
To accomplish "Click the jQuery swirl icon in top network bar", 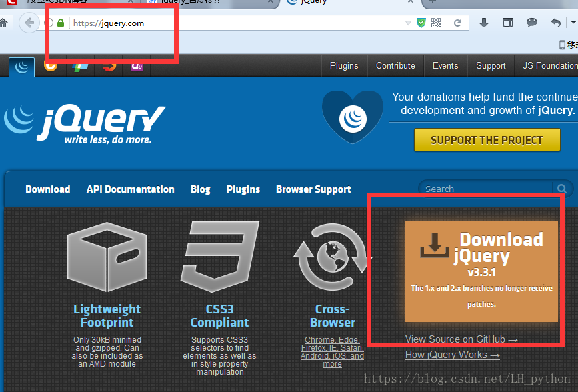I will 22,67.
